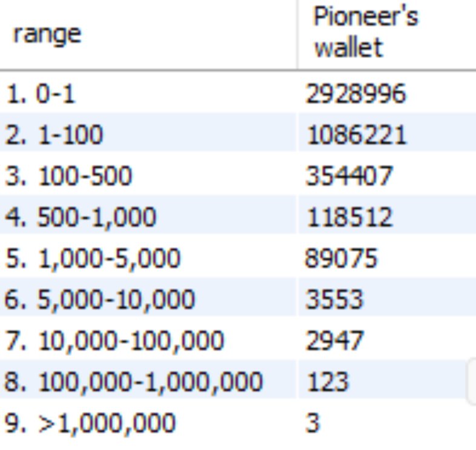
Task: Click the wallet value 2928996
Action: [x=355, y=93]
